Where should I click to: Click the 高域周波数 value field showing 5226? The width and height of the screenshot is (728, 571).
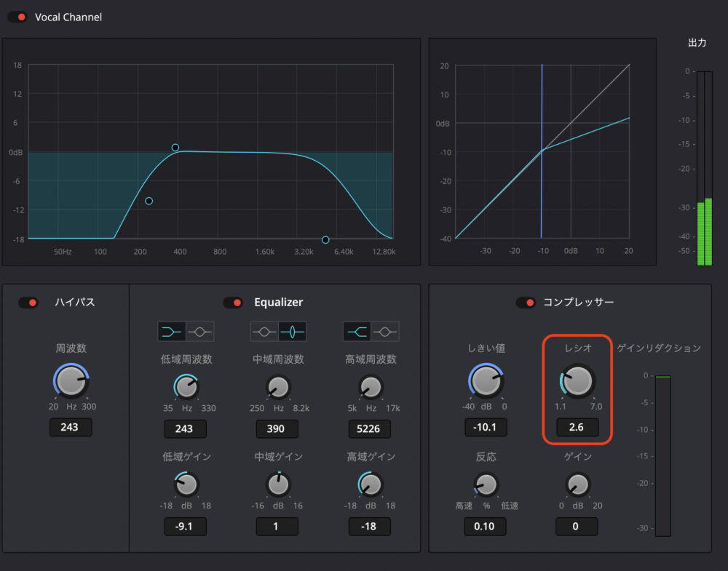[369, 428]
